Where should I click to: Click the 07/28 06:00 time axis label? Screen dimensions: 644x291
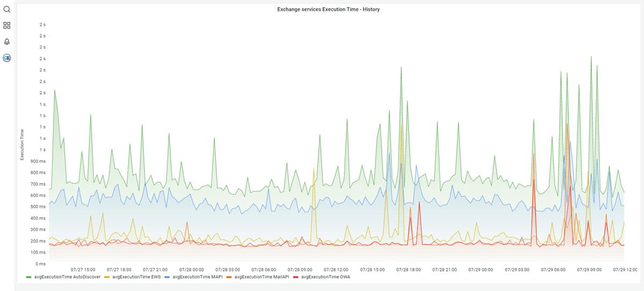click(264, 270)
